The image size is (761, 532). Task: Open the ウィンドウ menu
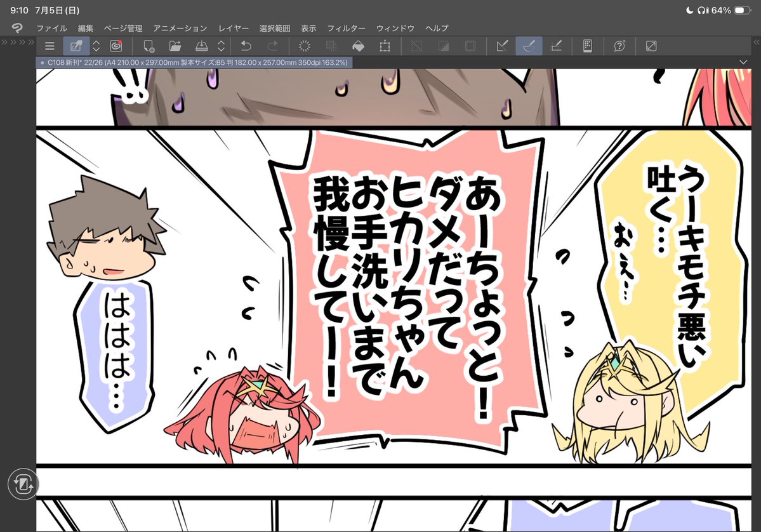click(395, 28)
